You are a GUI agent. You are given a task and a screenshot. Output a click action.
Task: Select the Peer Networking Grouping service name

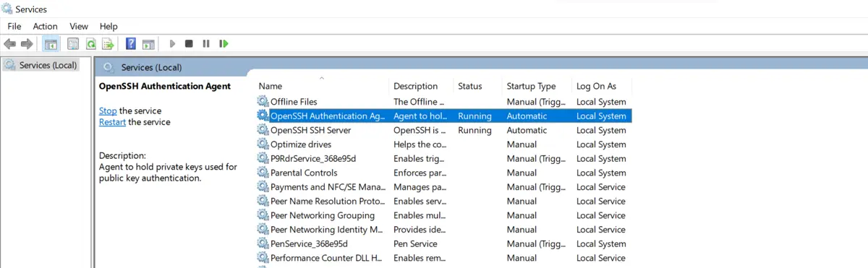click(x=323, y=215)
